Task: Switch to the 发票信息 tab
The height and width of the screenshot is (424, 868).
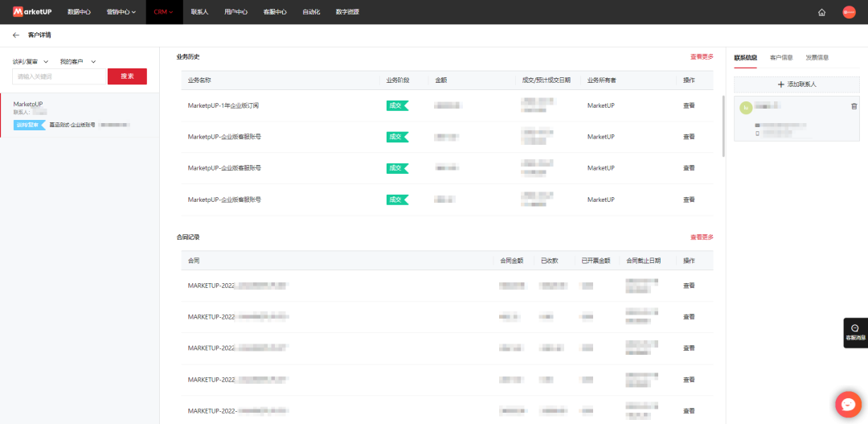Action: [x=817, y=57]
